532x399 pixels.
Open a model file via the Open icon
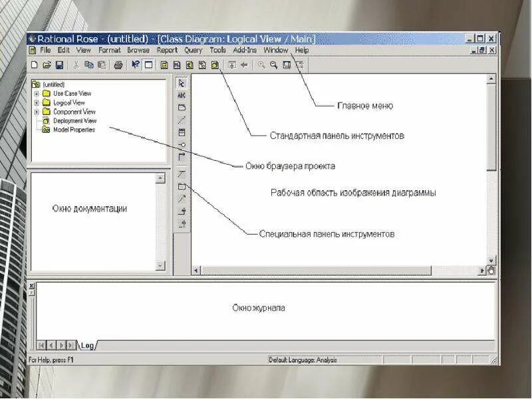coord(47,65)
